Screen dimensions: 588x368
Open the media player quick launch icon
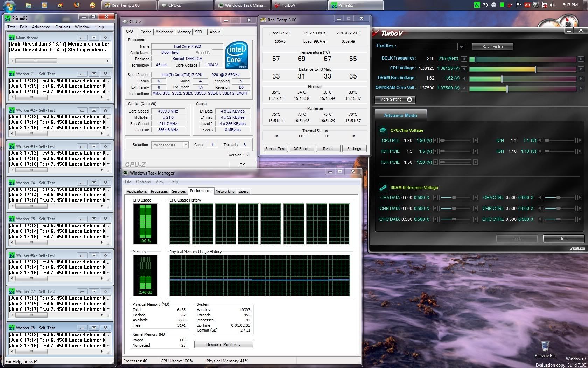pyautogui.click(x=44, y=5)
